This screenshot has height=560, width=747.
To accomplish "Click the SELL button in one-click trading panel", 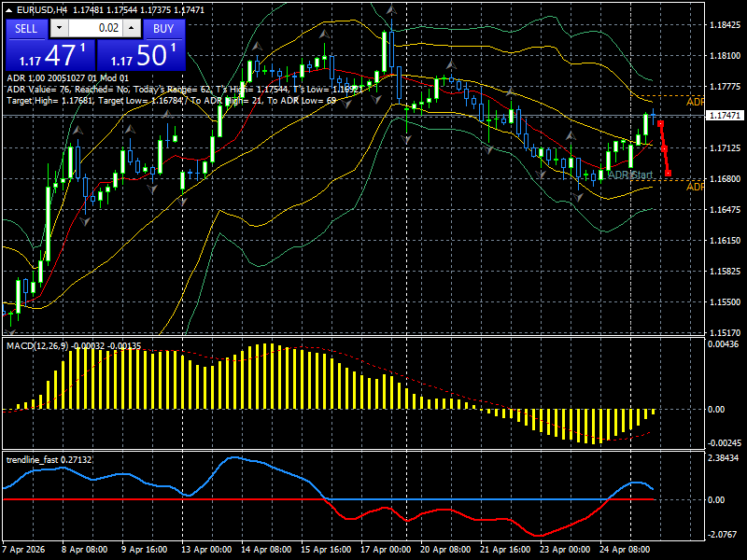I will (26, 29).
